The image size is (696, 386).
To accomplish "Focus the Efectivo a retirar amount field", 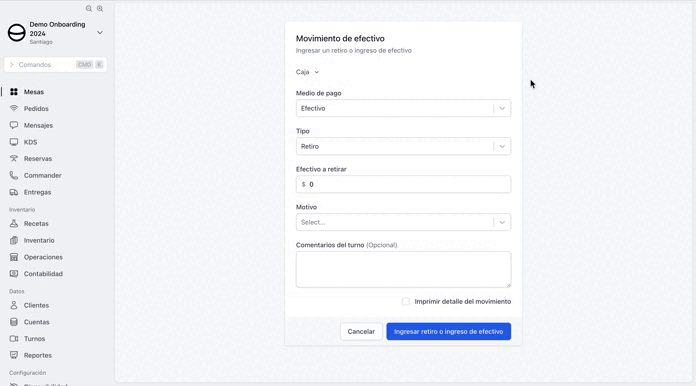I will [x=403, y=184].
